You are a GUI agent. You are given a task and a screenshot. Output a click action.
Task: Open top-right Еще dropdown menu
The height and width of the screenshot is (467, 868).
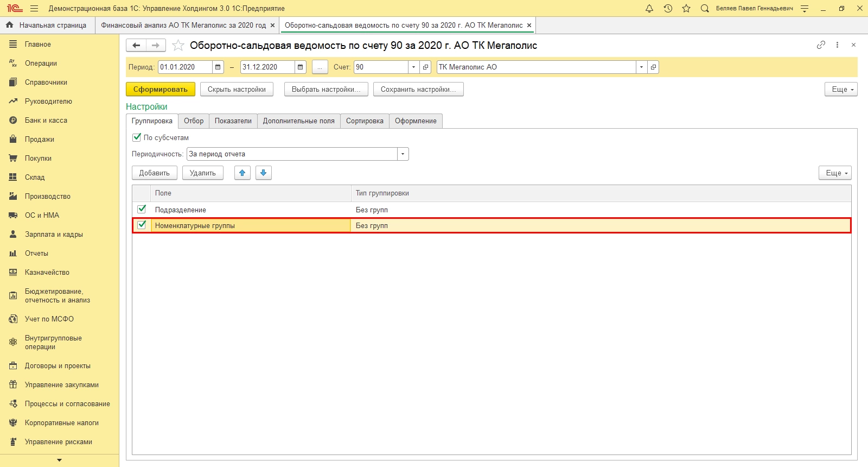(x=841, y=90)
